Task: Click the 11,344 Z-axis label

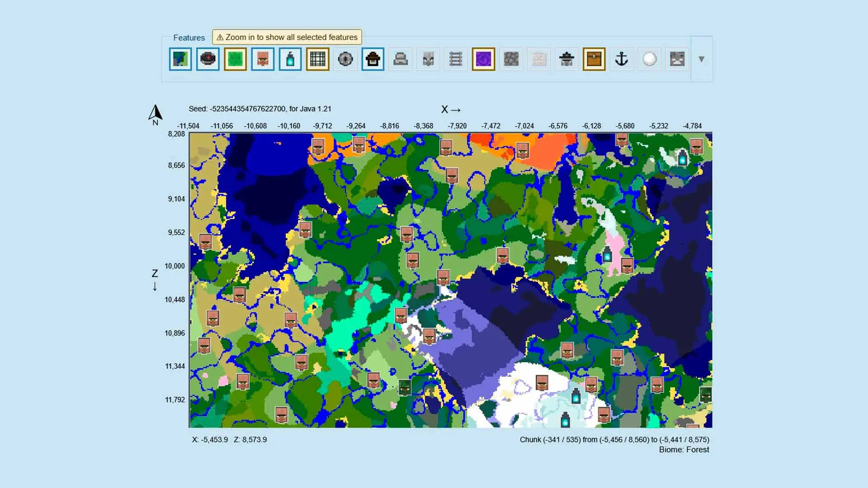Action: coord(175,366)
